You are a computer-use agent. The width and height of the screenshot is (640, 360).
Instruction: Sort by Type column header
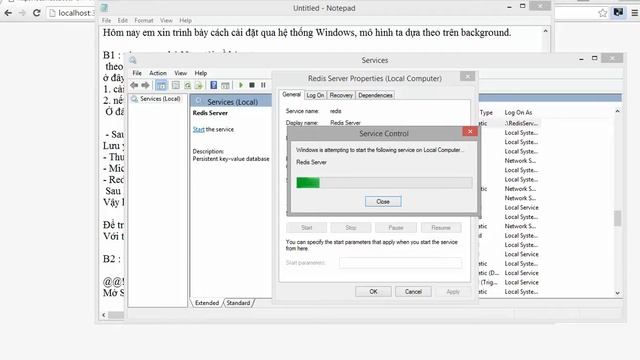pos(486,112)
